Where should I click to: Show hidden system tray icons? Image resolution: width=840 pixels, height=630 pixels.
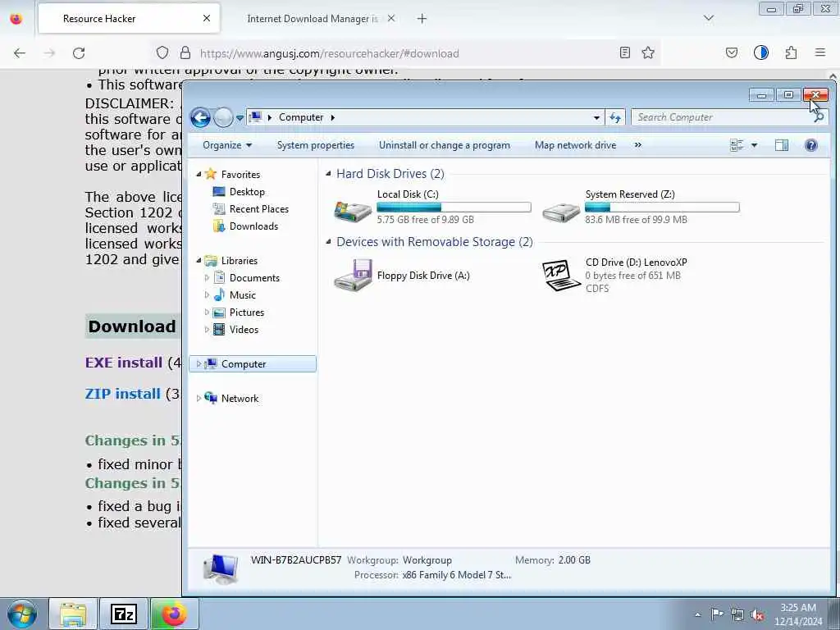pyautogui.click(x=697, y=614)
